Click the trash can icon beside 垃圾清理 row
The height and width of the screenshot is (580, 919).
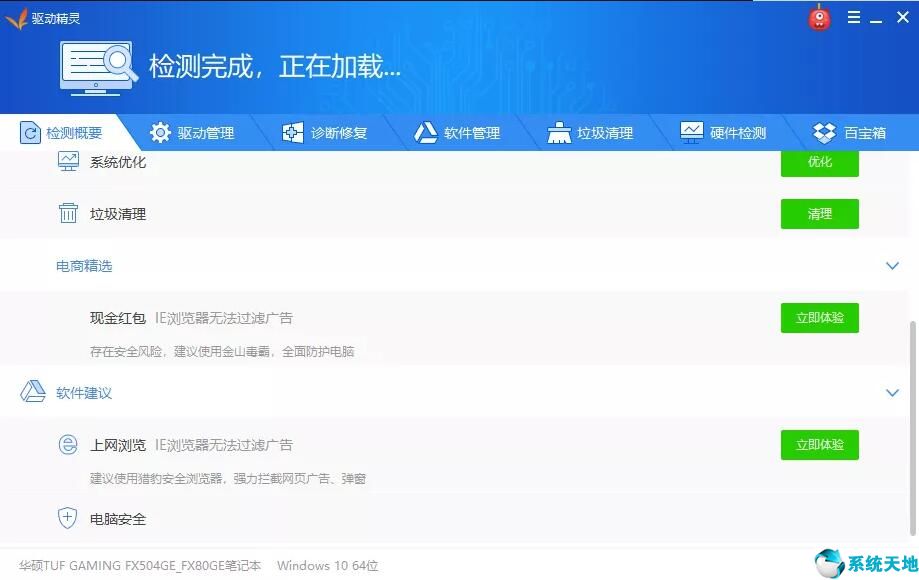68,213
